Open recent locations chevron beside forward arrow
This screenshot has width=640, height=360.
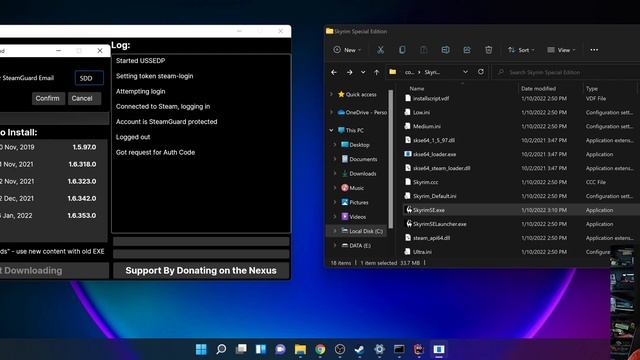(363, 72)
